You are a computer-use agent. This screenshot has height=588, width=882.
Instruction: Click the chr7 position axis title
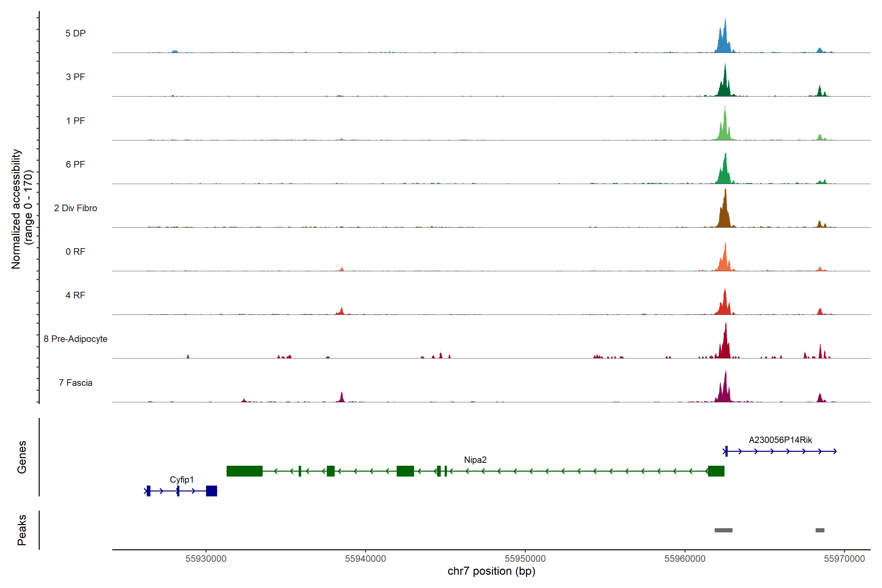[491, 571]
